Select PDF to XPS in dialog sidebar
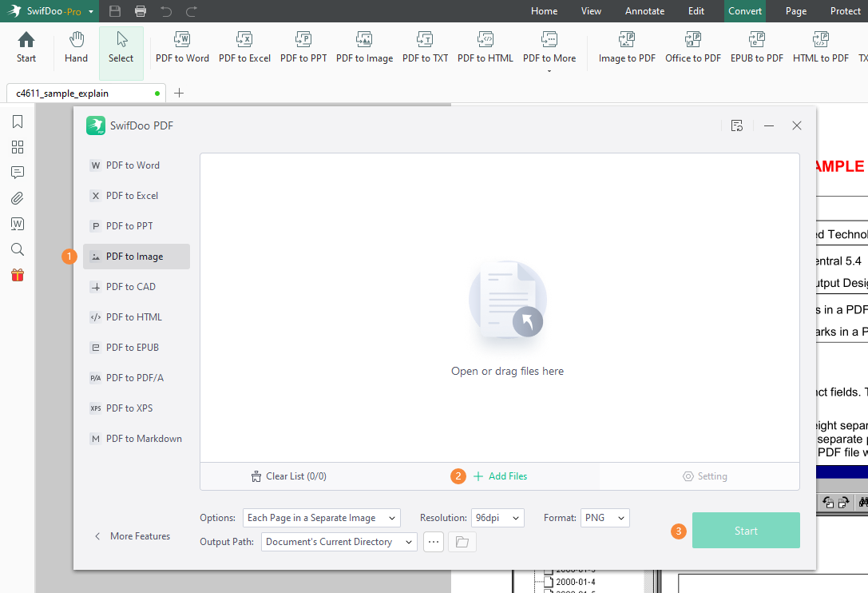This screenshot has height=593, width=868. (x=137, y=408)
